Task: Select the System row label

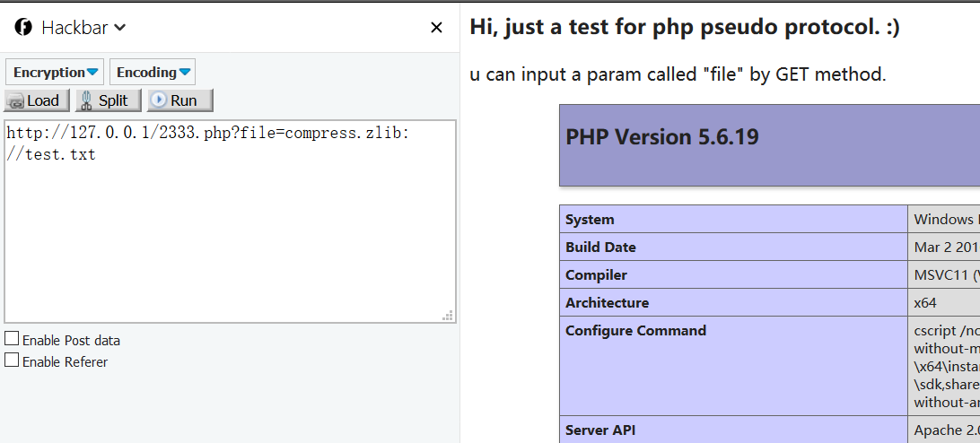Action: (x=590, y=220)
